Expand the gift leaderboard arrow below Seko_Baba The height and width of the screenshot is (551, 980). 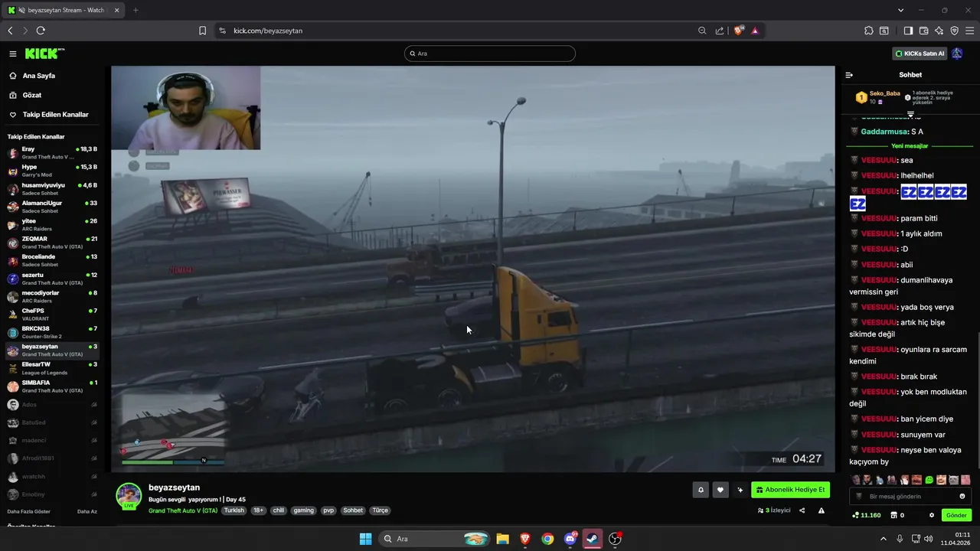[910, 114]
